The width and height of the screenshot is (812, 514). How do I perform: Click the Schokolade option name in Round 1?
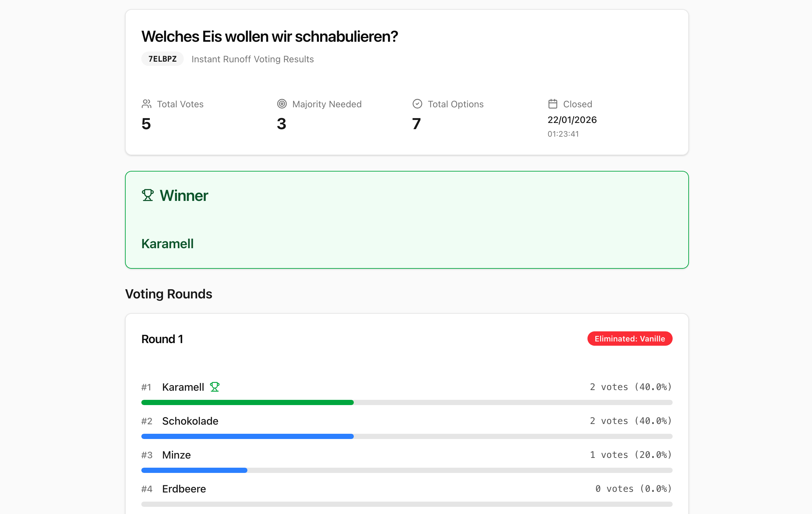(190, 421)
